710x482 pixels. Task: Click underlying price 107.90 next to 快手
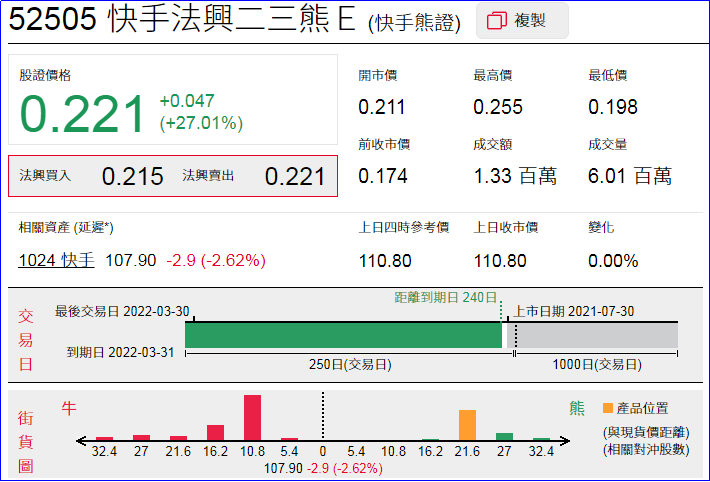tap(130, 260)
